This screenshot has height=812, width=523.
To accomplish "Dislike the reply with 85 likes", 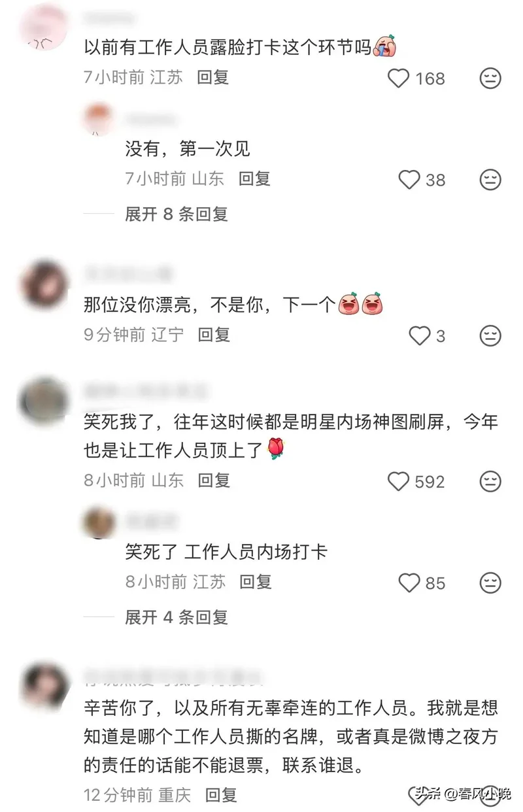I will coord(490,583).
